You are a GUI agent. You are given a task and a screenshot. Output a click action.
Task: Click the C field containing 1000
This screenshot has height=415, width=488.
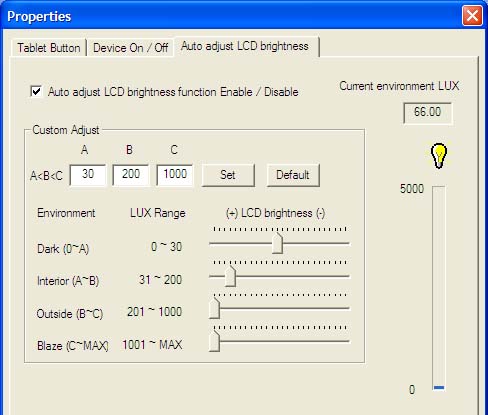click(x=175, y=174)
